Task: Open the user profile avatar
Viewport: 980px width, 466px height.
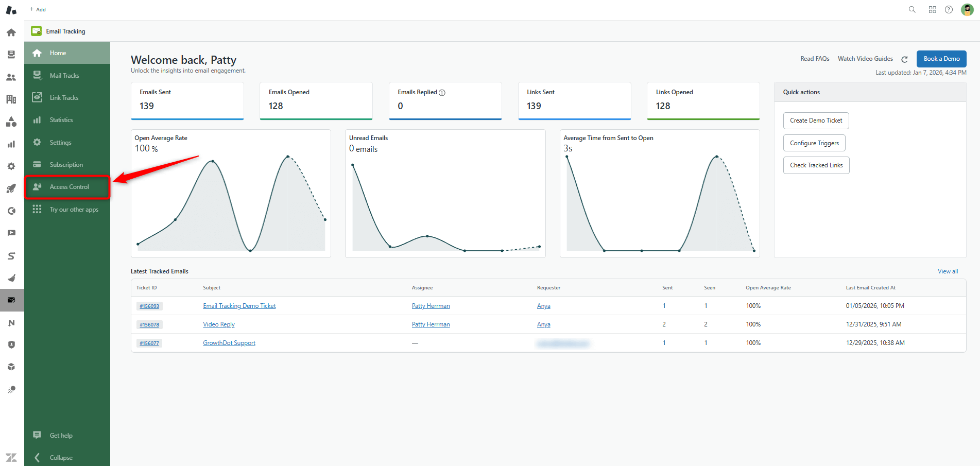Action: tap(967, 10)
